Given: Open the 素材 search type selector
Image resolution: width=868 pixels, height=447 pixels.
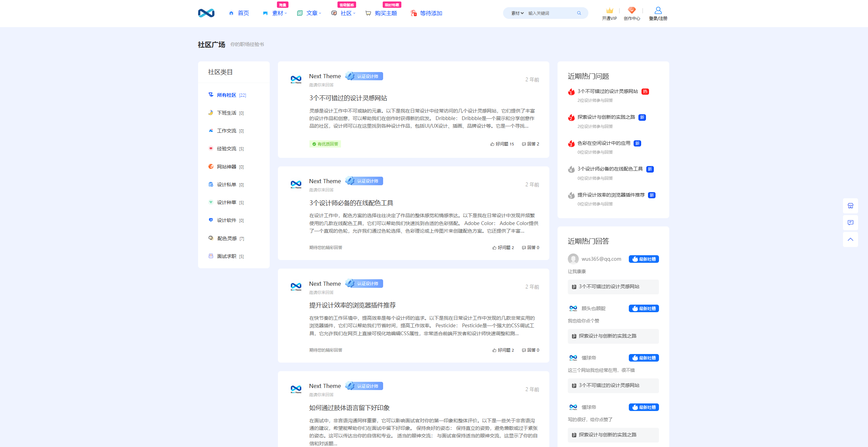Looking at the screenshot, I should [517, 13].
